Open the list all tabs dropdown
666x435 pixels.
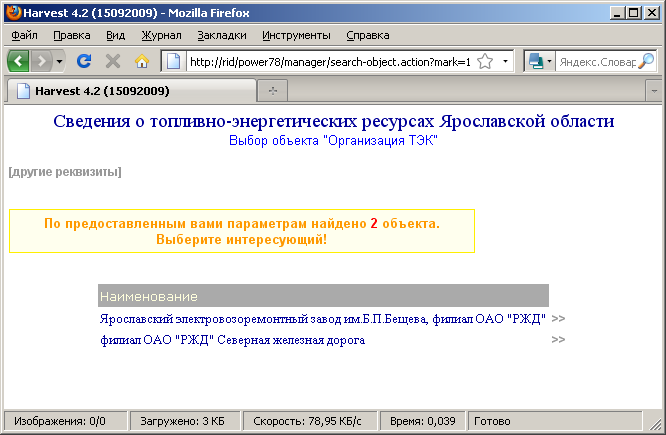click(x=654, y=91)
